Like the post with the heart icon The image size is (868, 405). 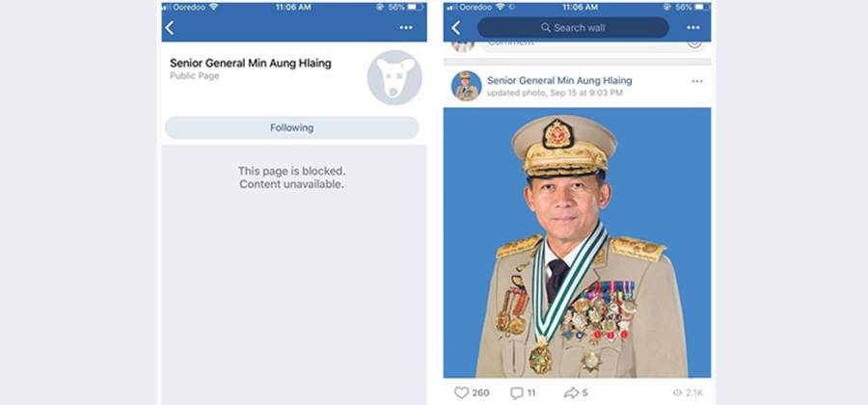coord(461,392)
